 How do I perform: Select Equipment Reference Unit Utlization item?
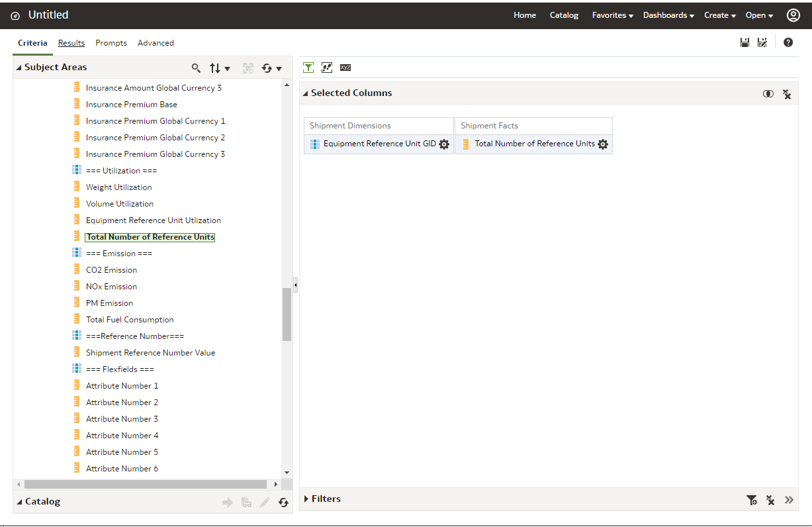pos(154,220)
